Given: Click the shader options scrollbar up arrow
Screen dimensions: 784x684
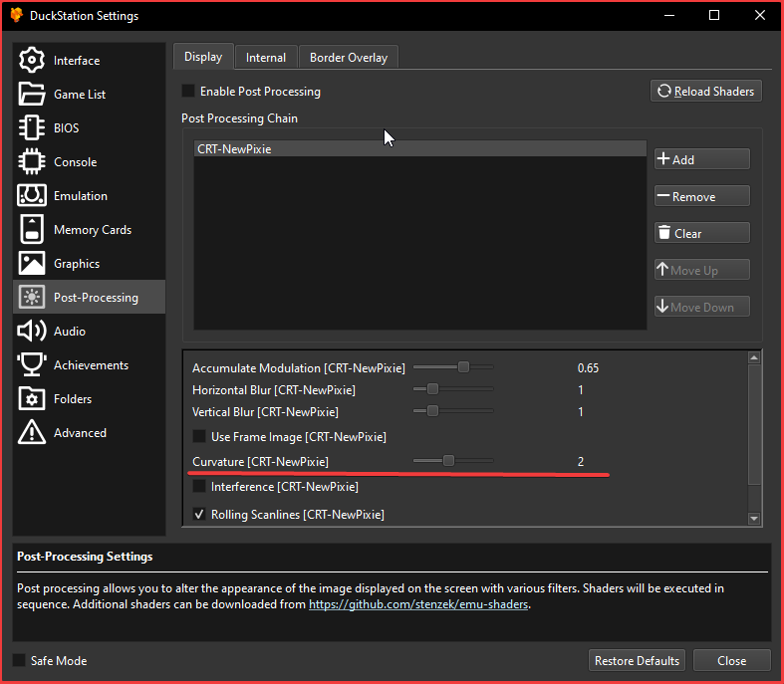Looking at the screenshot, I should pos(754,357).
